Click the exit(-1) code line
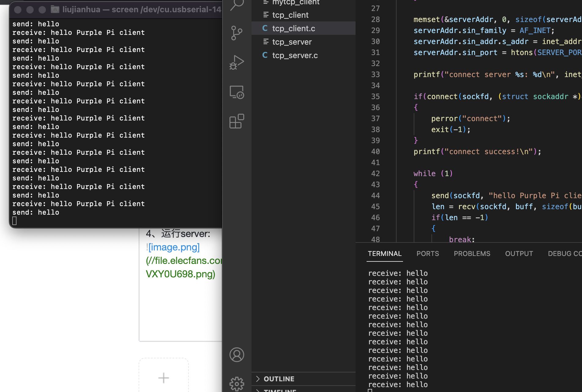This screenshot has height=392, width=582. 451,130
